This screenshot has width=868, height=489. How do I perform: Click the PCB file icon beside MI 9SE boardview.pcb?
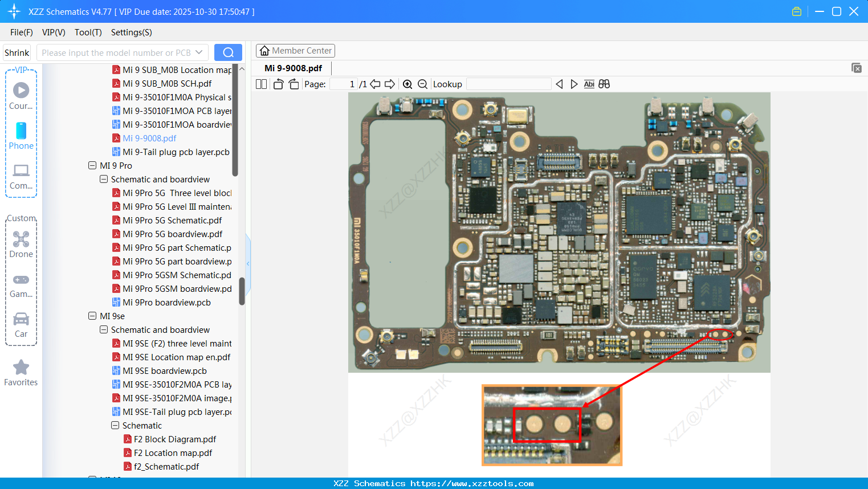(116, 371)
